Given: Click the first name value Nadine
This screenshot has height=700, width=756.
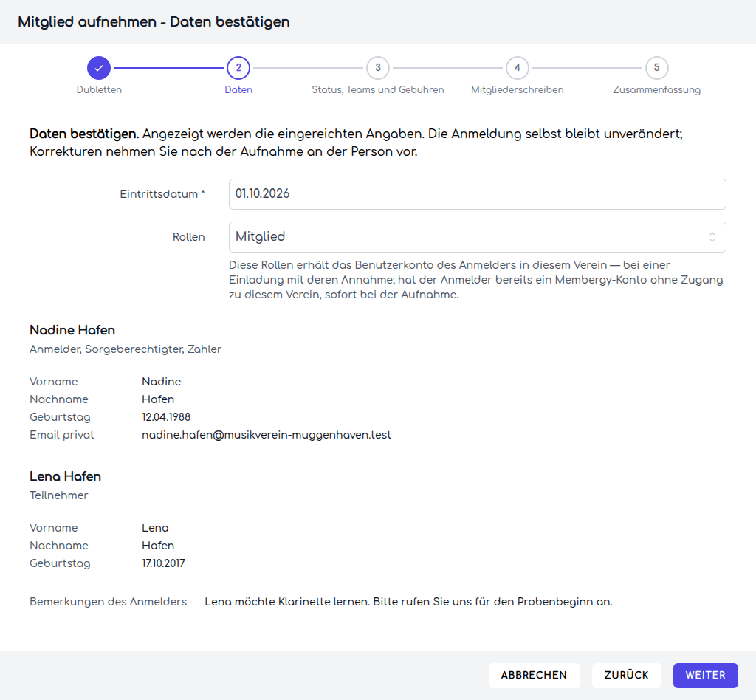Looking at the screenshot, I should pos(161,381).
